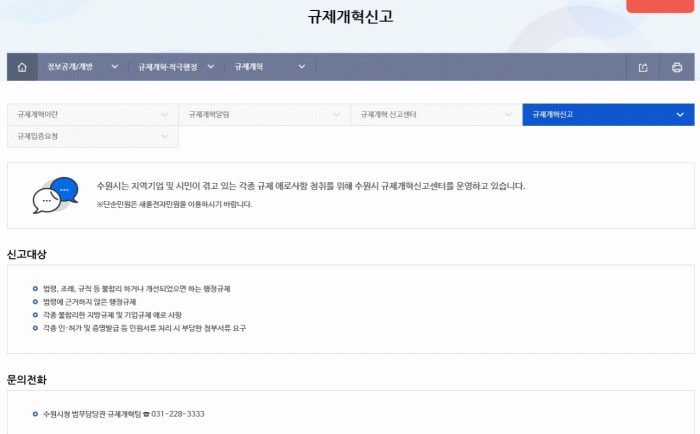Image resolution: width=700 pixels, height=434 pixels.
Task: Click the 새올전자민원 notice text
Action: (x=174, y=204)
